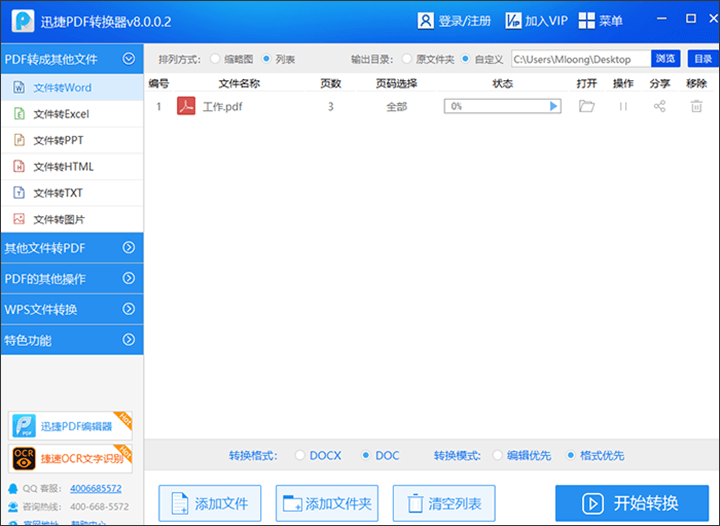Open the output folder icon for 工作.pdf

click(586, 106)
